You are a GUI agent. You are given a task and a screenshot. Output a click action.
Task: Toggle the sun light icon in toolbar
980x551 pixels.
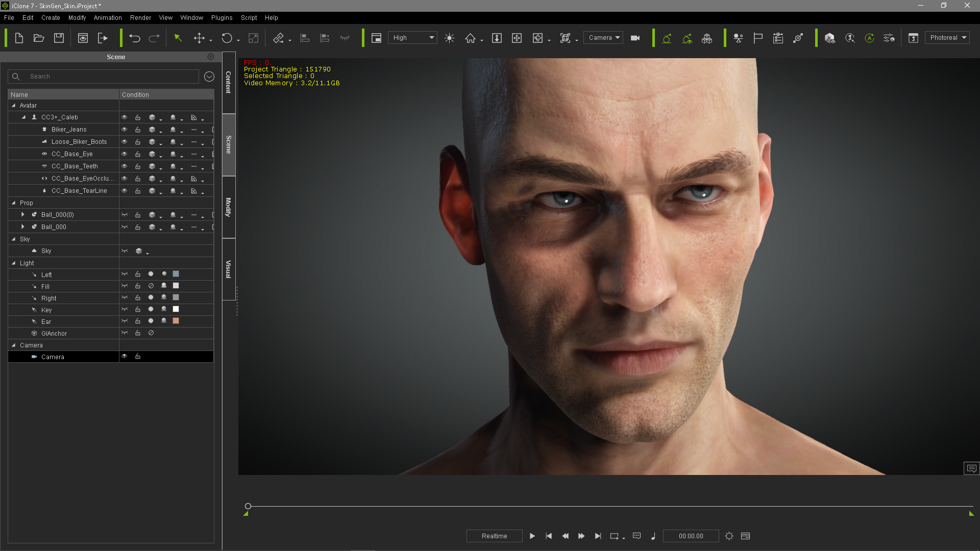(x=449, y=38)
